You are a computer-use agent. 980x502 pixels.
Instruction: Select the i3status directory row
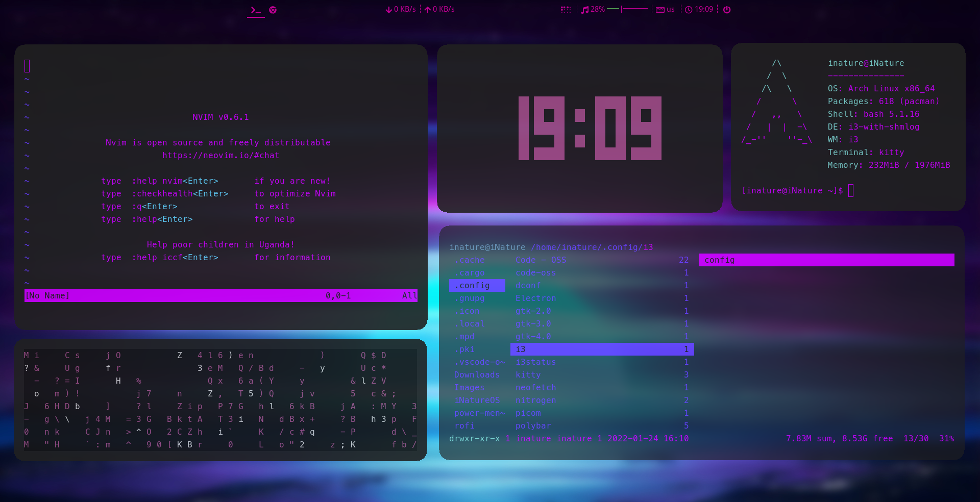click(602, 362)
